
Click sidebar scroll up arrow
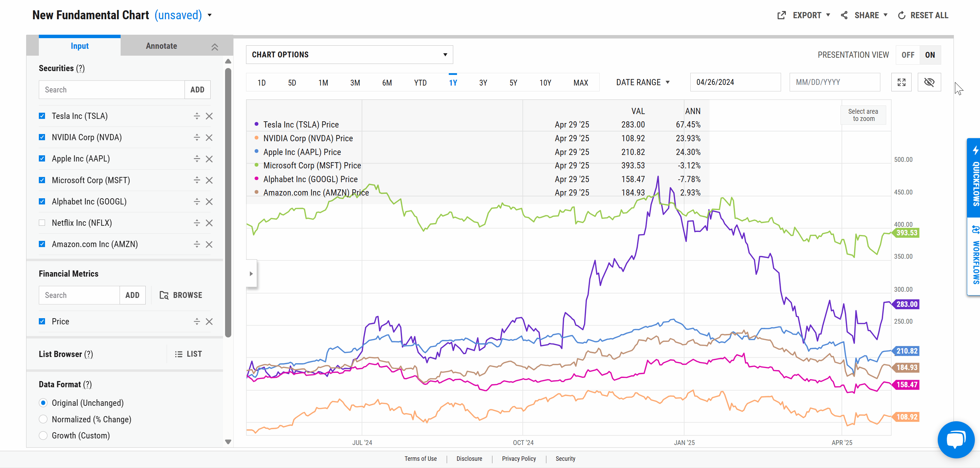point(228,61)
